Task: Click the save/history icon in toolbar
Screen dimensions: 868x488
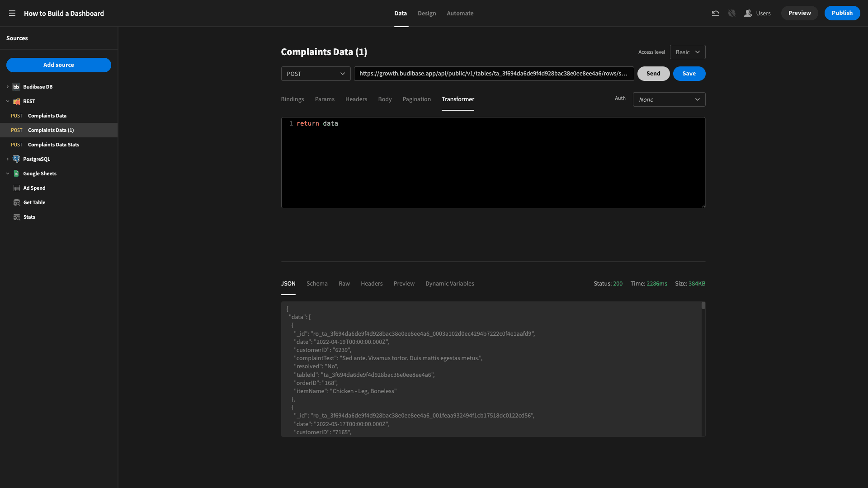Action: 715,13
